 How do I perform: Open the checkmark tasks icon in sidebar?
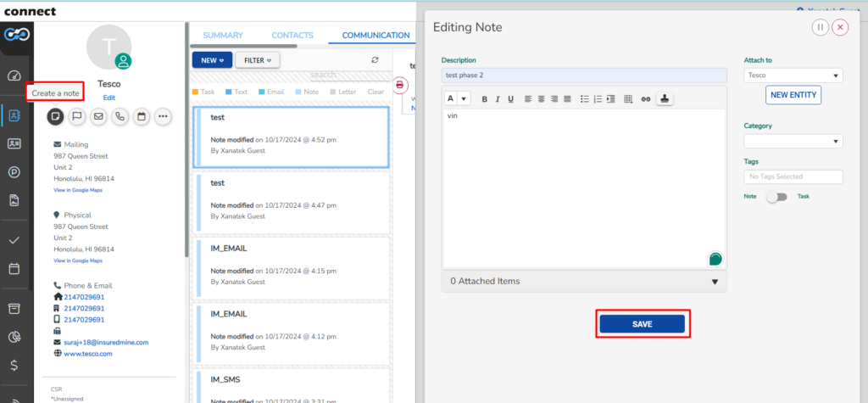[x=14, y=241]
